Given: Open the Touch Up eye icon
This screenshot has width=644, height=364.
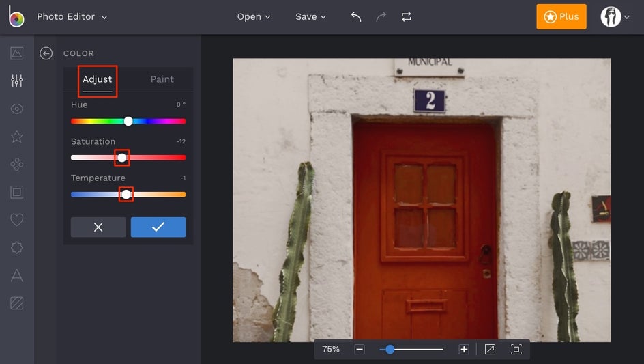Looking at the screenshot, I should pos(17,109).
